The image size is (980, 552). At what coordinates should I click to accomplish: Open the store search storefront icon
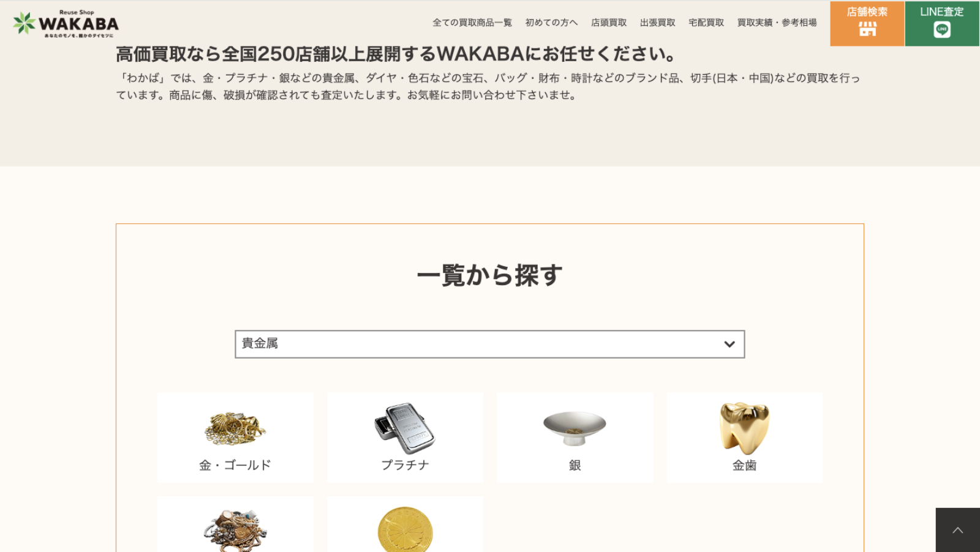(x=867, y=29)
